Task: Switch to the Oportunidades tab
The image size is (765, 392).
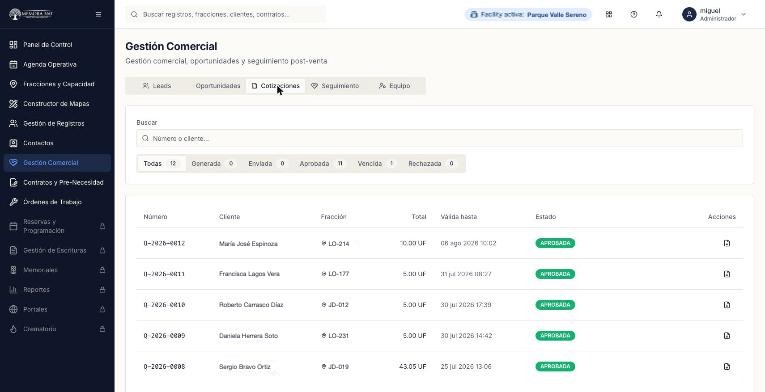Action: point(218,86)
